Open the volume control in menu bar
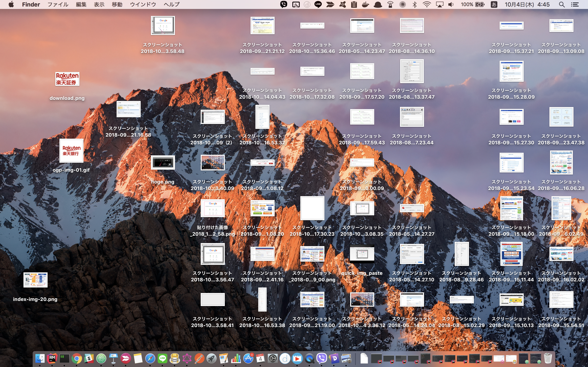 click(451, 4)
